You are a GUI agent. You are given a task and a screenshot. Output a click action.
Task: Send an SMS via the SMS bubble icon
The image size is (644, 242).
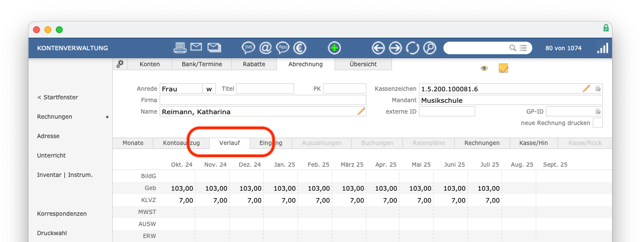tap(248, 48)
